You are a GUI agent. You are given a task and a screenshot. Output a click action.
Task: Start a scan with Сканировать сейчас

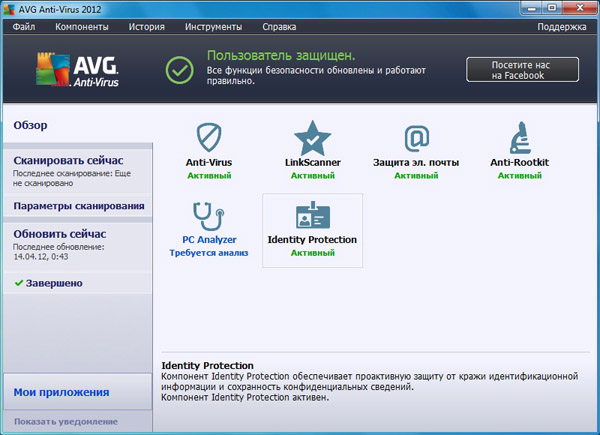tap(68, 160)
